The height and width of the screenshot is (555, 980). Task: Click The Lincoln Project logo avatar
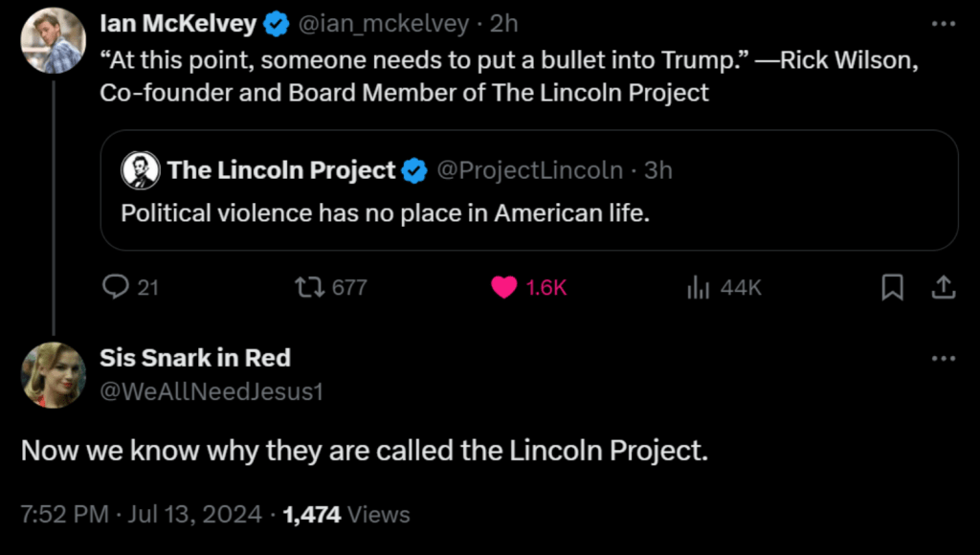[140, 171]
